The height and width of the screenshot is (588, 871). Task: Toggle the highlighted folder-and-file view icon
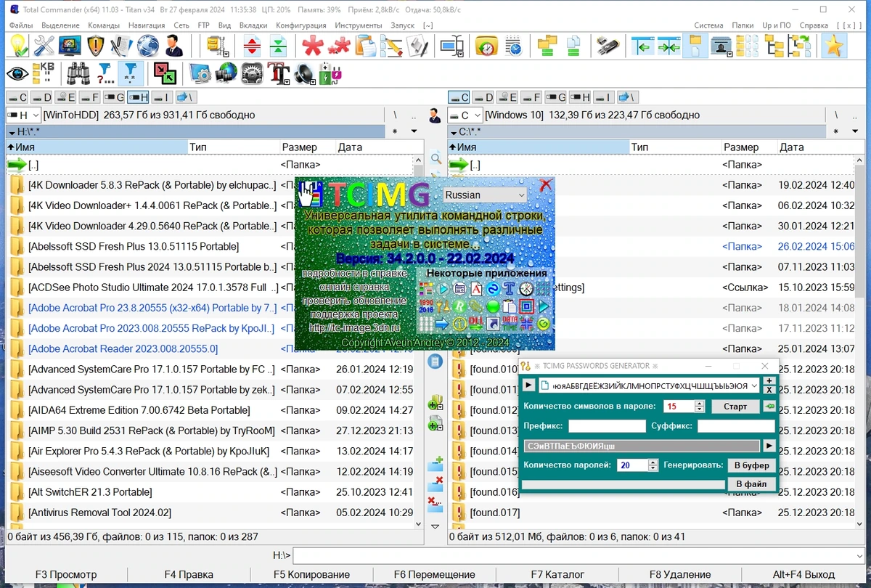pyautogui.click(x=695, y=46)
